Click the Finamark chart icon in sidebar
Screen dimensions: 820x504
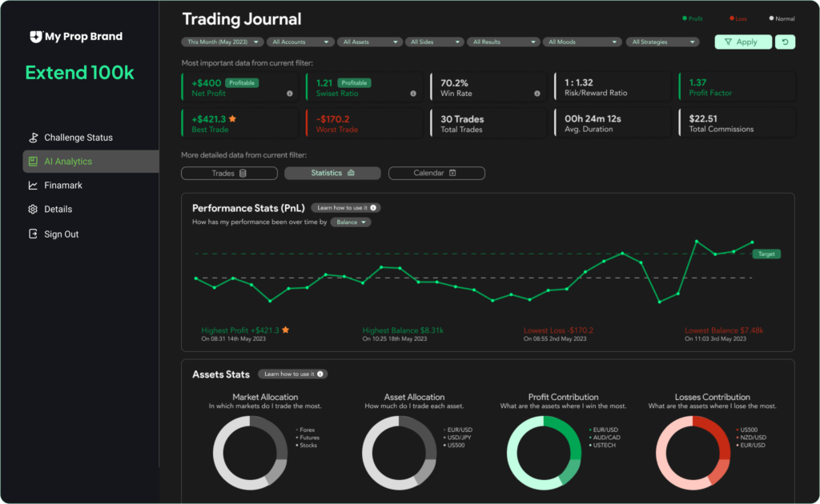point(33,186)
